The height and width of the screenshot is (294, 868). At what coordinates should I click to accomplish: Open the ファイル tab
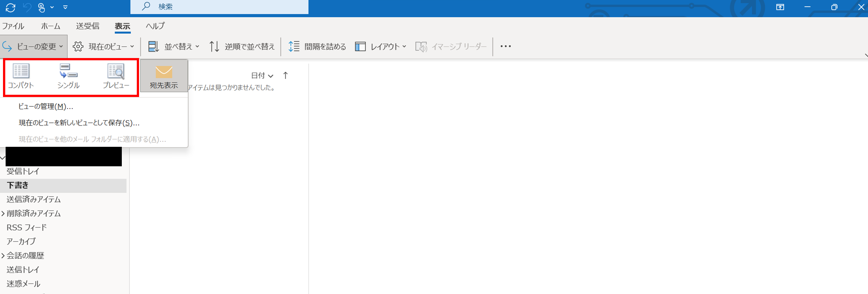click(13, 26)
